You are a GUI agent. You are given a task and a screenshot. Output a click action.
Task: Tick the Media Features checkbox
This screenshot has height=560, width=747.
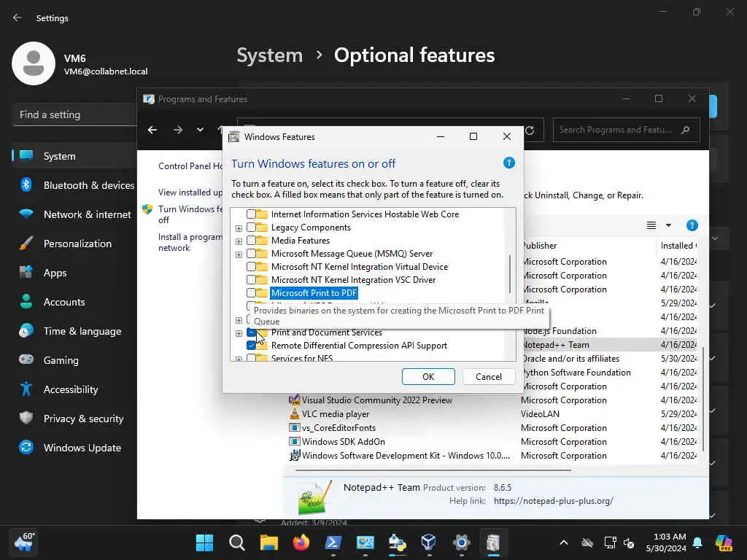click(x=251, y=241)
